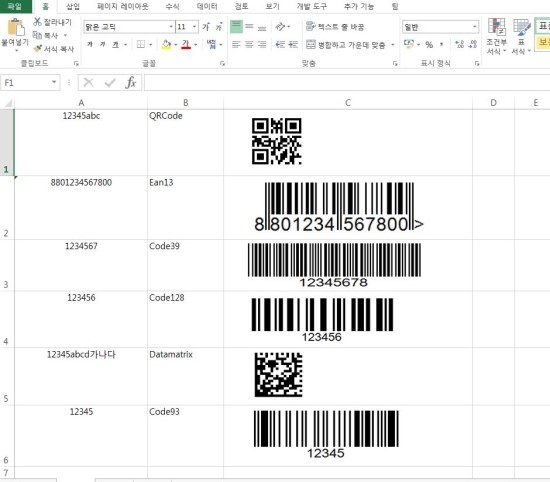Open fill color dropdown arrow
Viewport: 550px width, 482px height.
176,45
